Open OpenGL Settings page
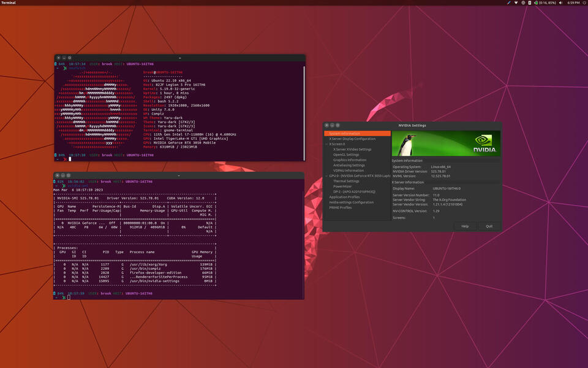 pyautogui.click(x=346, y=155)
